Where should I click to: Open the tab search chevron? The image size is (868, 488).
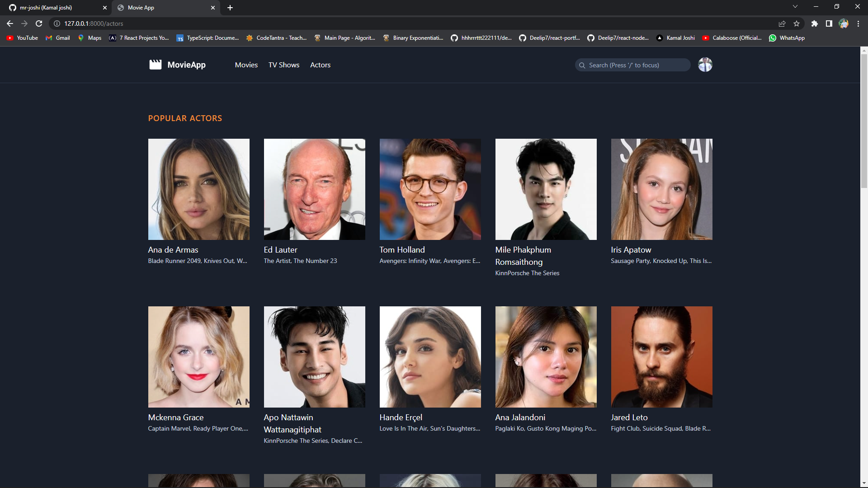(x=795, y=6)
